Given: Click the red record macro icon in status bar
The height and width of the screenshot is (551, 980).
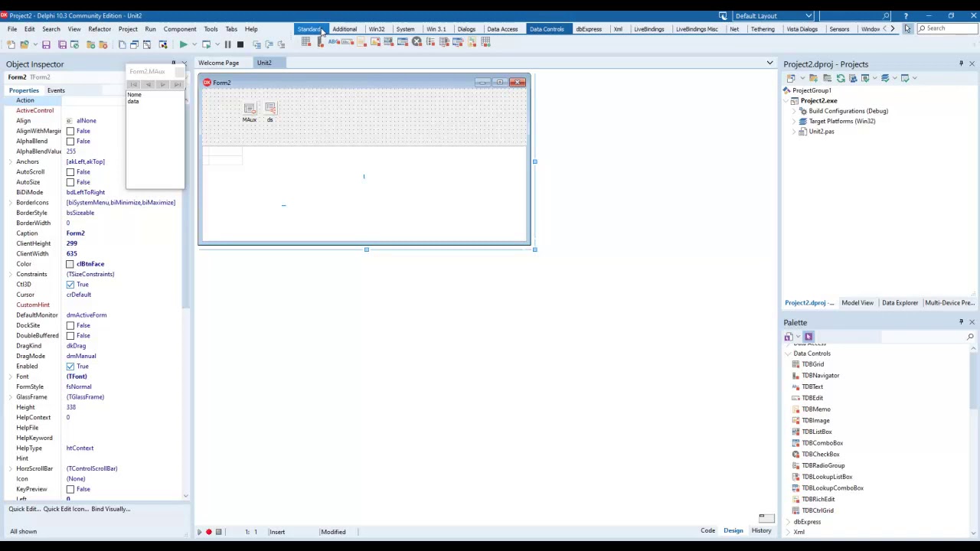Looking at the screenshot, I should coord(208,532).
